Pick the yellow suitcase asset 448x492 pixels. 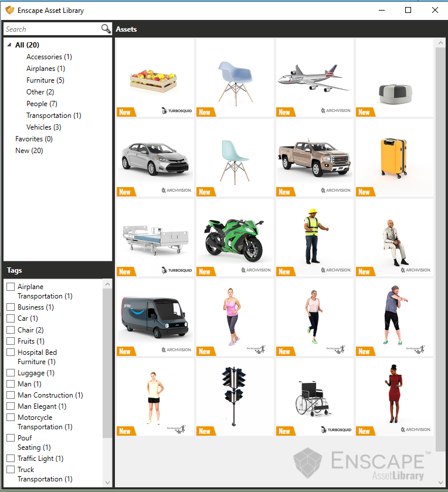point(395,158)
